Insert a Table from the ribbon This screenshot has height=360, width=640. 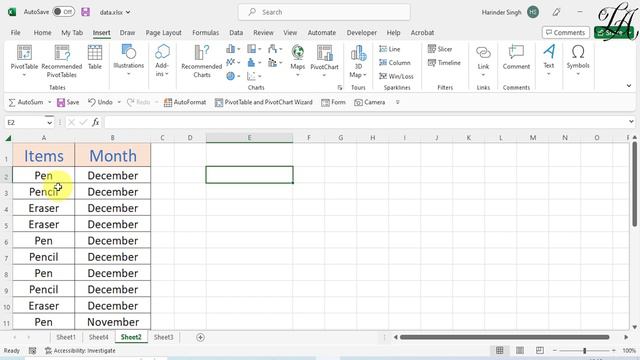click(95, 57)
